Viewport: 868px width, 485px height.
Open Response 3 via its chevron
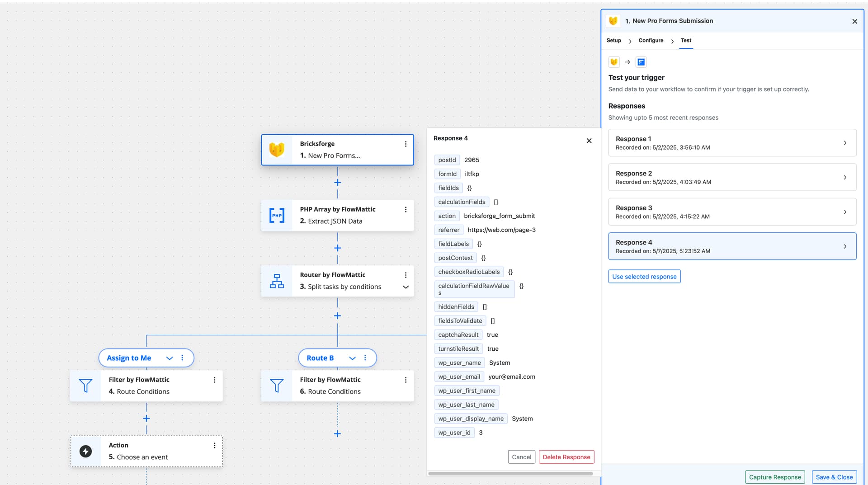845,212
